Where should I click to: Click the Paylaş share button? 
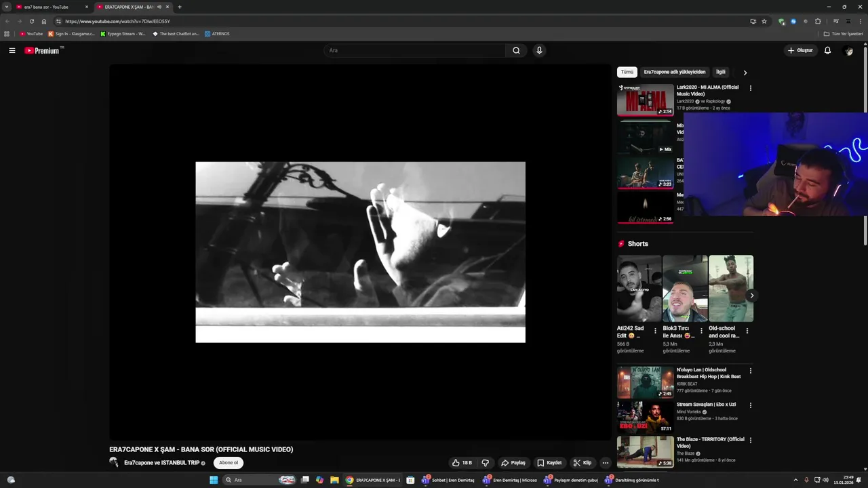click(513, 463)
